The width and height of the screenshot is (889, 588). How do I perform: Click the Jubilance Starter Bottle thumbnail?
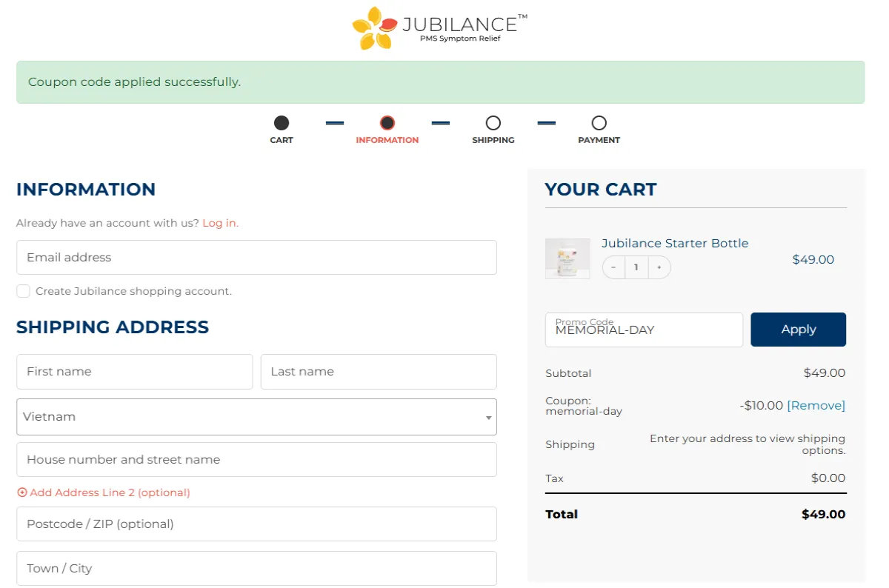[x=567, y=258]
